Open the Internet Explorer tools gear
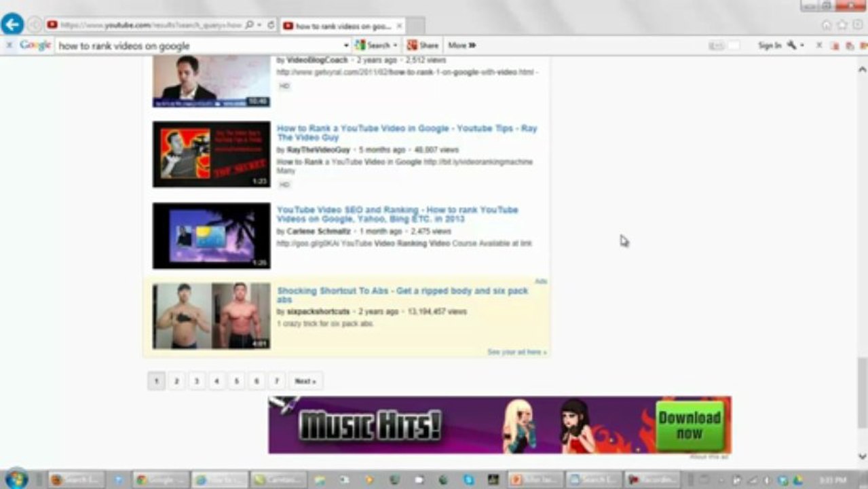868x489 pixels. [x=857, y=25]
